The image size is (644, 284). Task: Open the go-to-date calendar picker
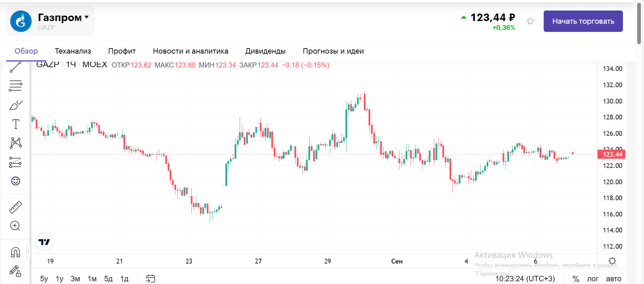click(x=150, y=279)
